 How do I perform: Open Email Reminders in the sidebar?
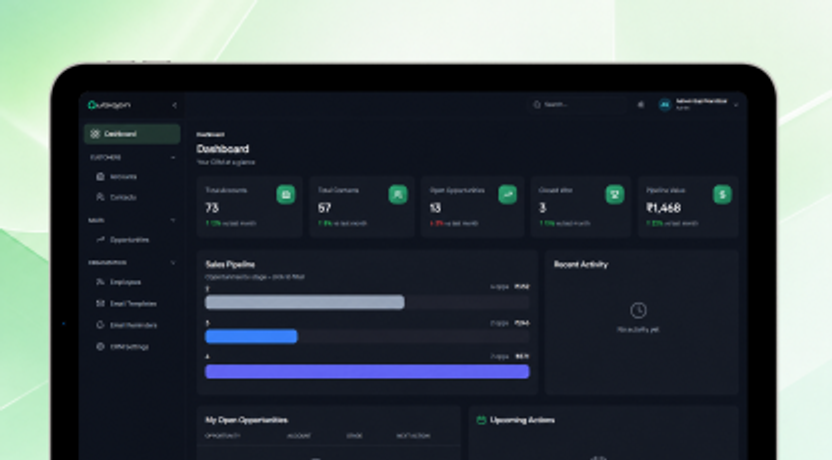(x=132, y=325)
